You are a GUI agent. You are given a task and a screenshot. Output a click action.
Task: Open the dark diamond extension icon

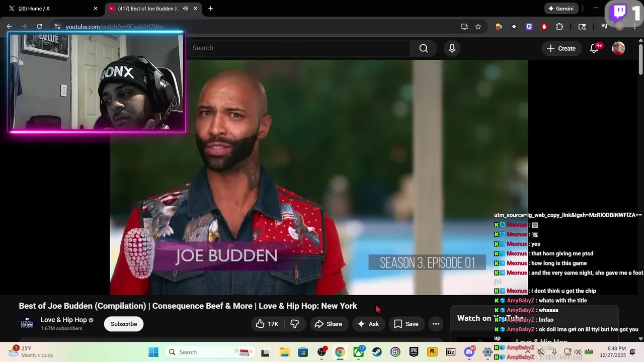(514, 27)
